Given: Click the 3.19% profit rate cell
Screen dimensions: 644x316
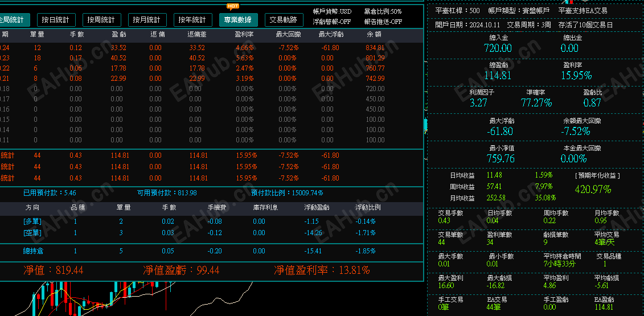Looking at the screenshot, I should [246, 79].
